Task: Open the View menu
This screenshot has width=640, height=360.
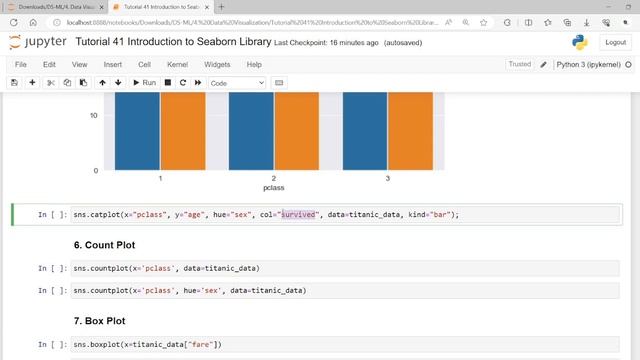Action: (80, 64)
